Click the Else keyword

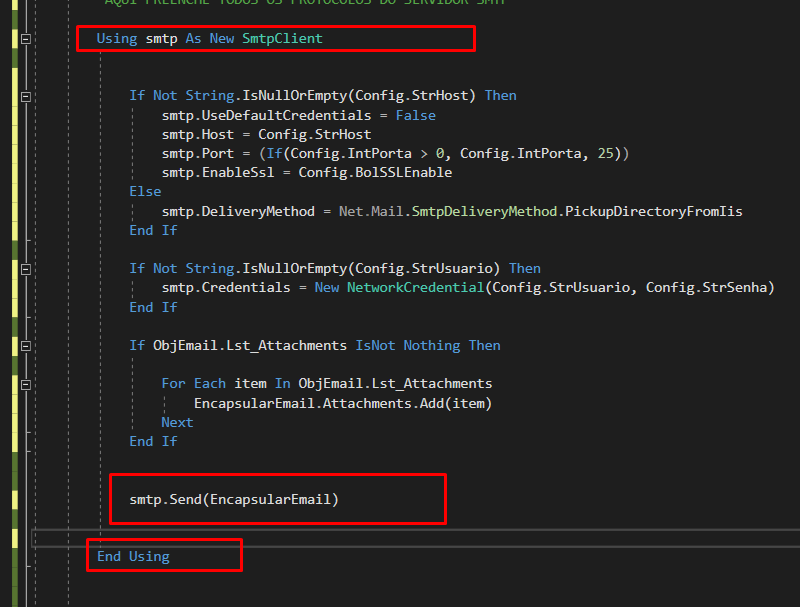(x=145, y=192)
